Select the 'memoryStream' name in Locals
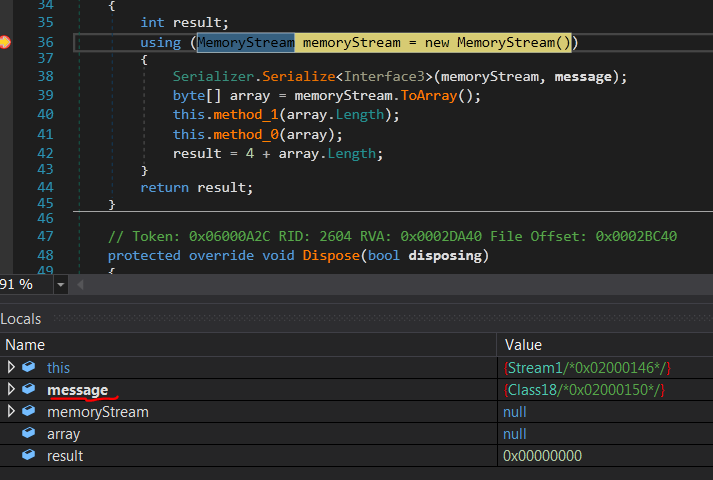 [98, 412]
